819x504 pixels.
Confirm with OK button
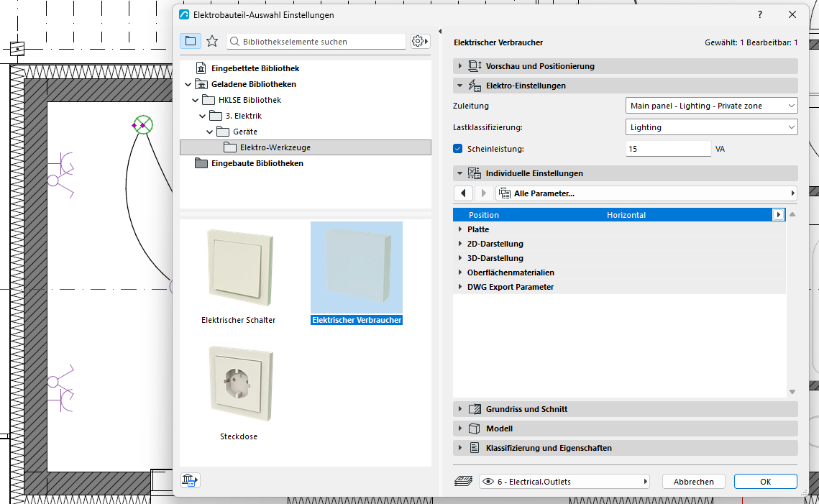[x=766, y=482]
